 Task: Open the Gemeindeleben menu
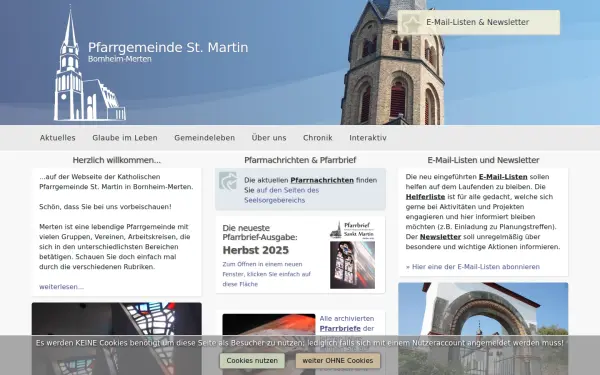pos(205,138)
